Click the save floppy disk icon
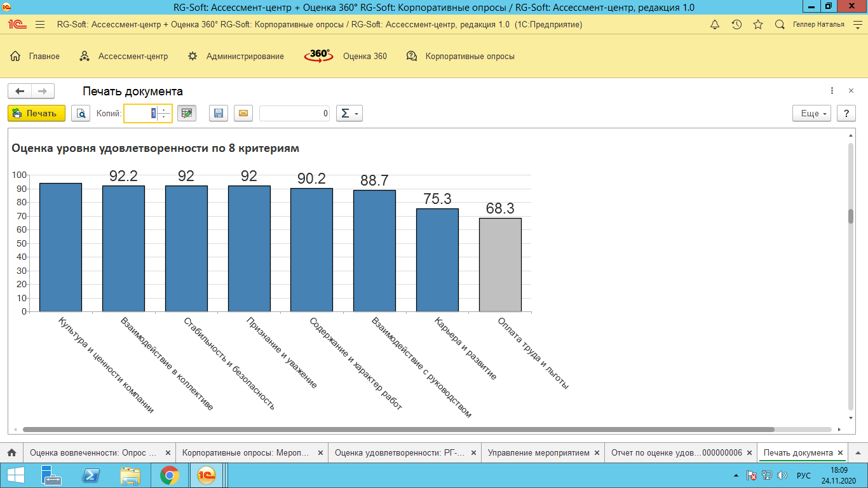Image resolution: width=868 pixels, height=488 pixels. pos(218,113)
